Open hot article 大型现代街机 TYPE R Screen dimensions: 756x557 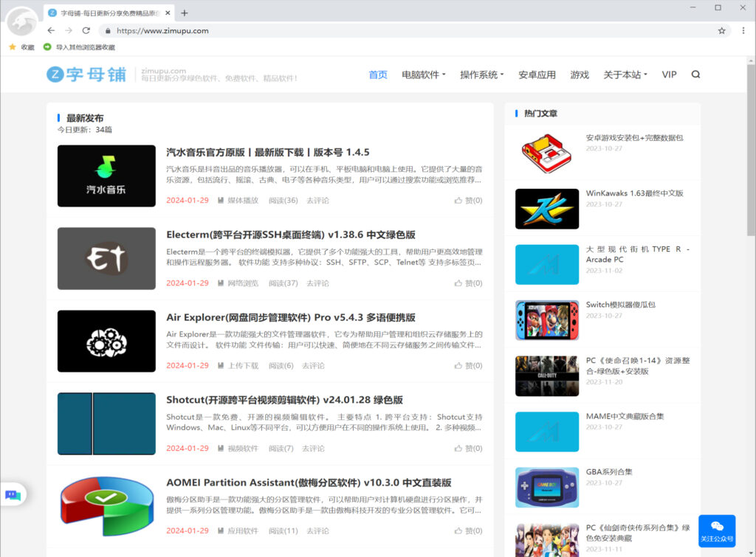tap(638, 255)
